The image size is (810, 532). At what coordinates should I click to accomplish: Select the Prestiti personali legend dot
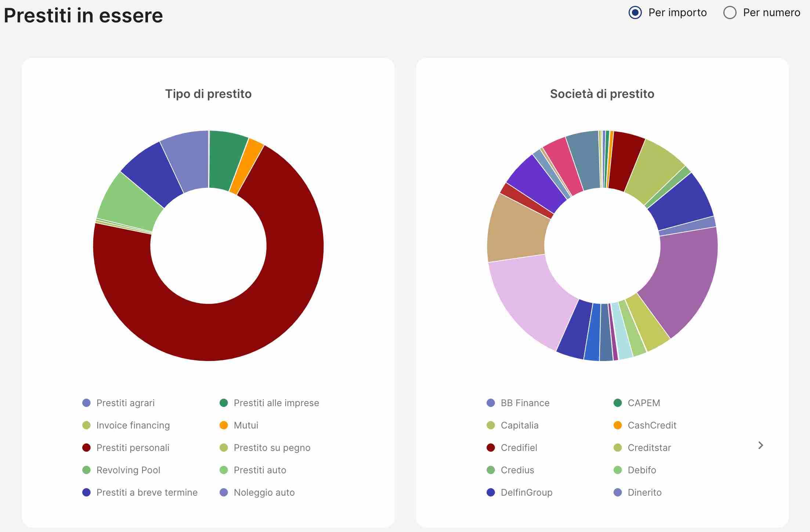coord(86,448)
